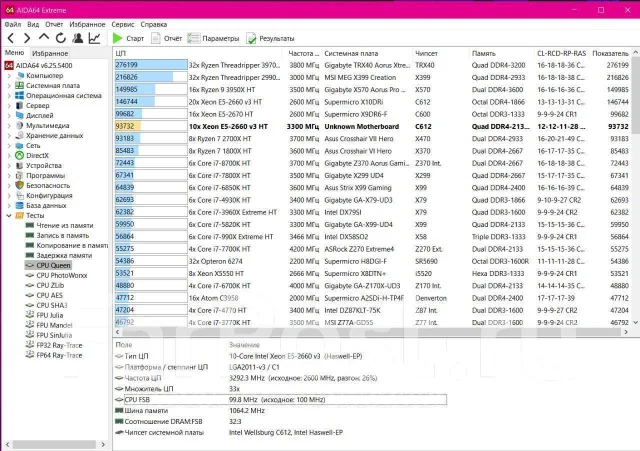Expand the Сервер tree node
640x451 pixels.
[9, 106]
